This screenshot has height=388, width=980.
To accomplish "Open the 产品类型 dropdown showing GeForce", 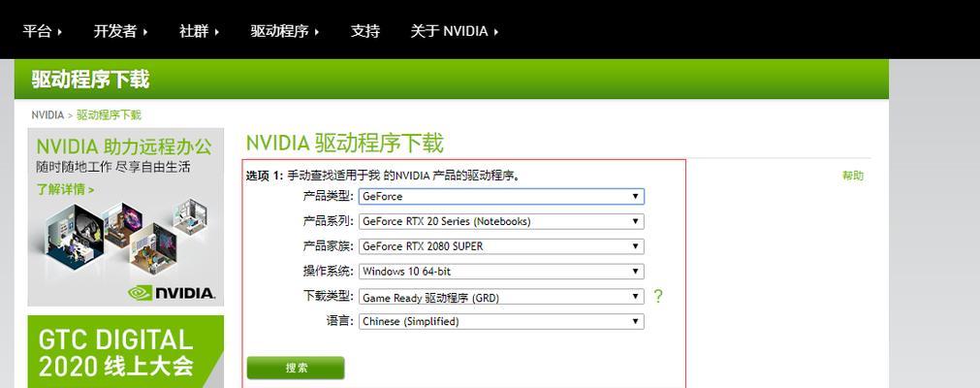I will 501,197.
